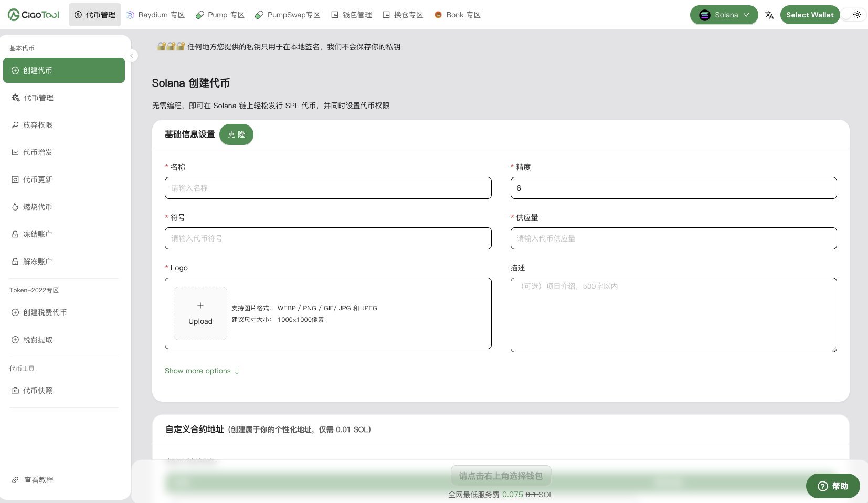The height and width of the screenshot is (503, 868).
Task: Open the 帮助 help widget
Action: pyautogui.click(x=832, y=486)
